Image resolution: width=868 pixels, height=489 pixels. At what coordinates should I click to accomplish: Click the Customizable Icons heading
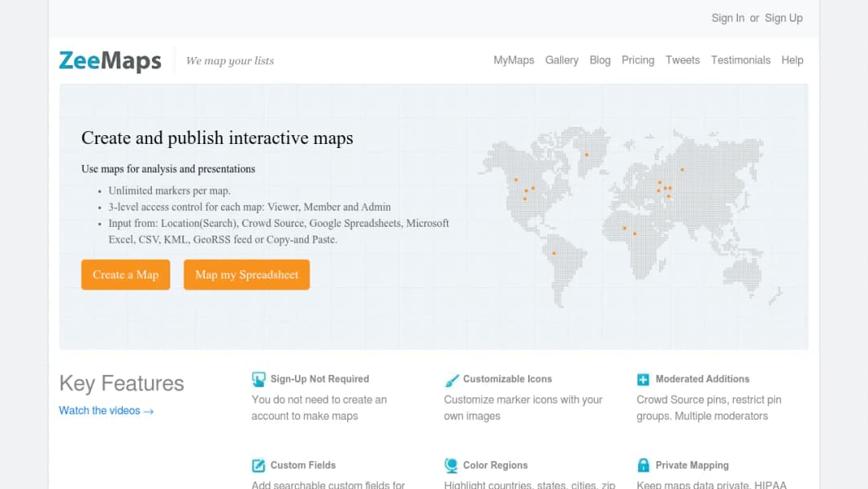pyautogui.click(x=507, y=380)
